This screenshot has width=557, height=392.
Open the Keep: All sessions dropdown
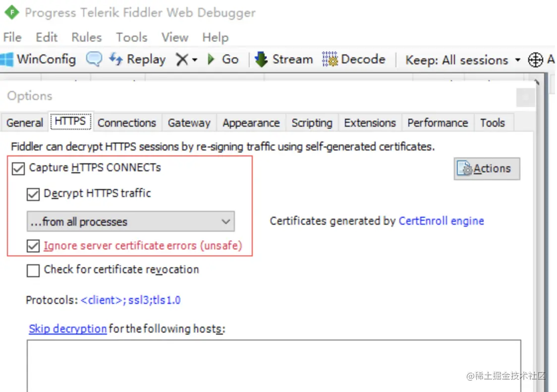(x=517, y=60)
